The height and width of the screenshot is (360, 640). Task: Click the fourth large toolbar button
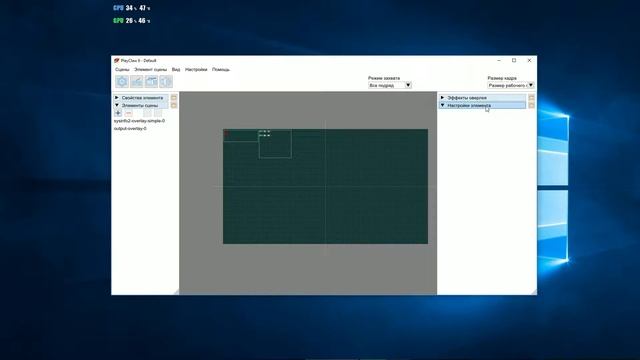tap(166, 82)
